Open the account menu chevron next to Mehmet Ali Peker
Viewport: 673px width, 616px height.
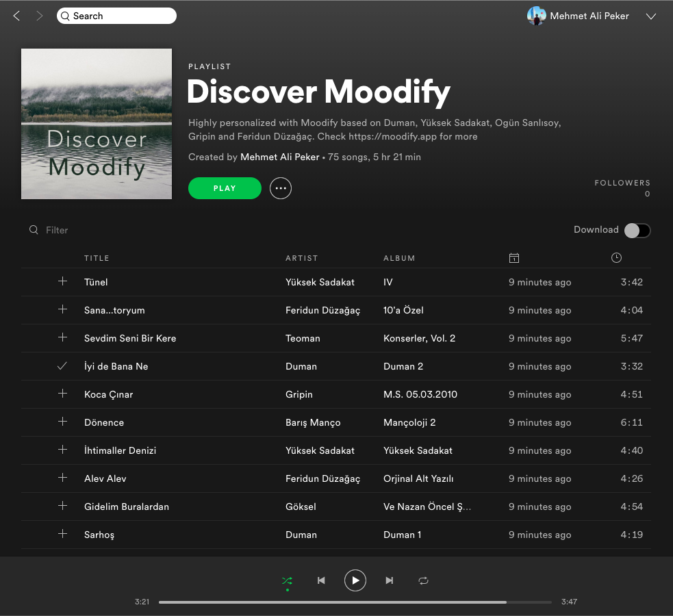tap(650, 16)
